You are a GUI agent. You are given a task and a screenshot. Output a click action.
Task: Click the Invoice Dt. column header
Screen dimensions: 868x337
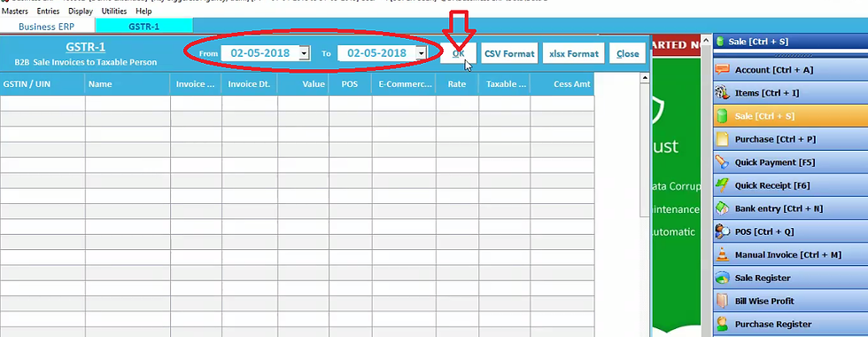[250, 84]
